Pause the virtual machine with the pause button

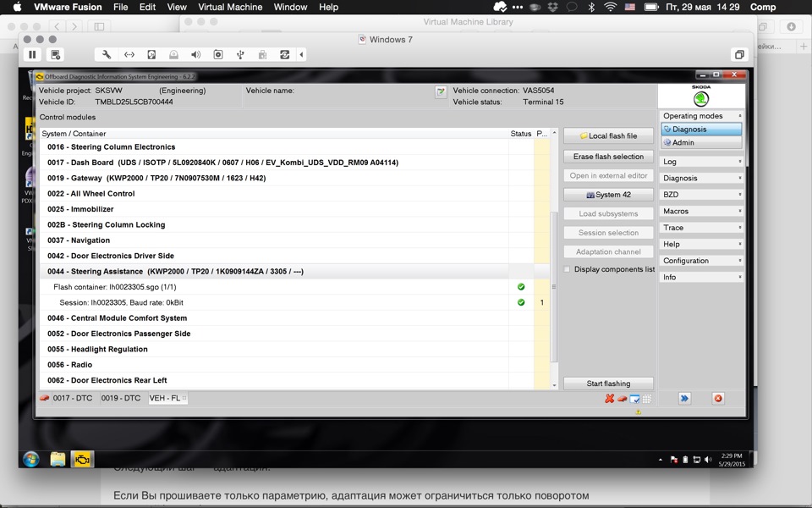(32, 54)
